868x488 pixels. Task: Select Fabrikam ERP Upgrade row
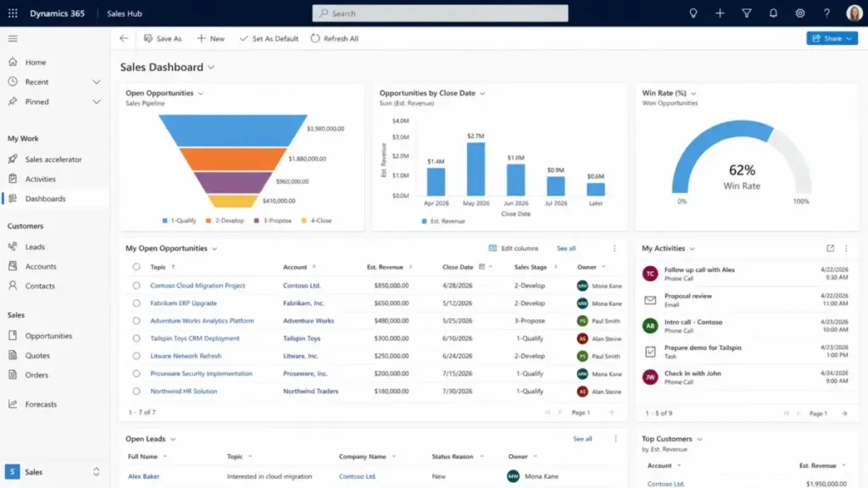coord(136,303)
